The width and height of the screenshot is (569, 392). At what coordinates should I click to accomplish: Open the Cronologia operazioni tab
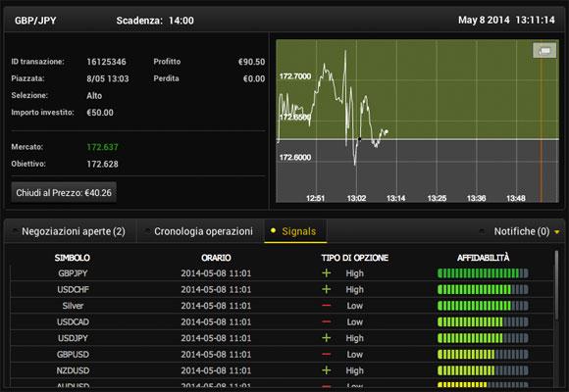click(x=203, y=231)
